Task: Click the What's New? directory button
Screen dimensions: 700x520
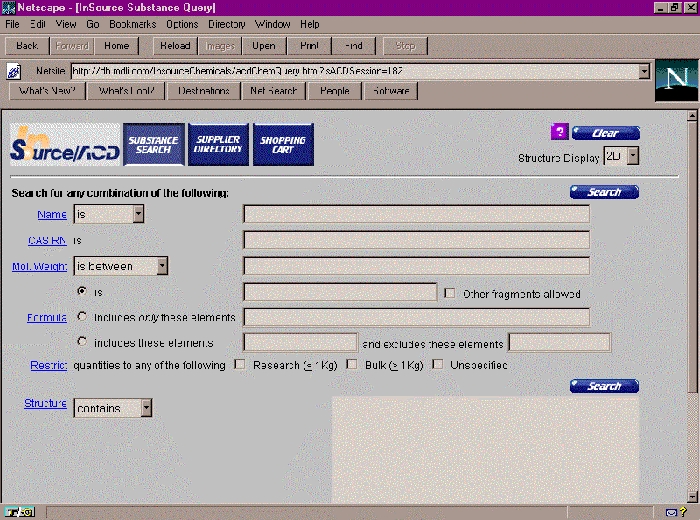Action: (x=47, y=91)
